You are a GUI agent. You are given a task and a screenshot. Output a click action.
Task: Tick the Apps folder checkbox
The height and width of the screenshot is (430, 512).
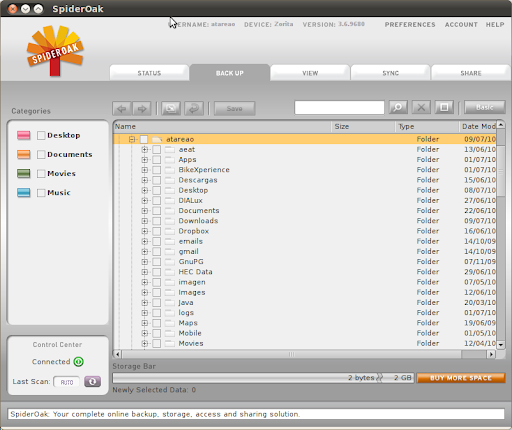pyautogui.click(x=157, y=160)
